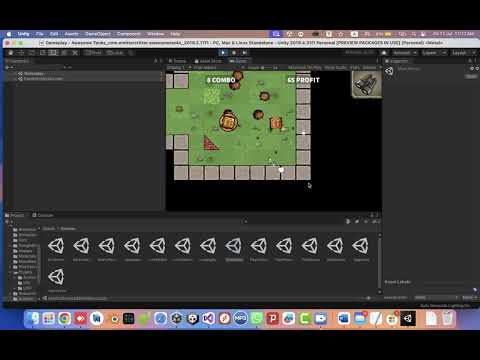Toggle hidden packages visibility icon

click(375, 221)
